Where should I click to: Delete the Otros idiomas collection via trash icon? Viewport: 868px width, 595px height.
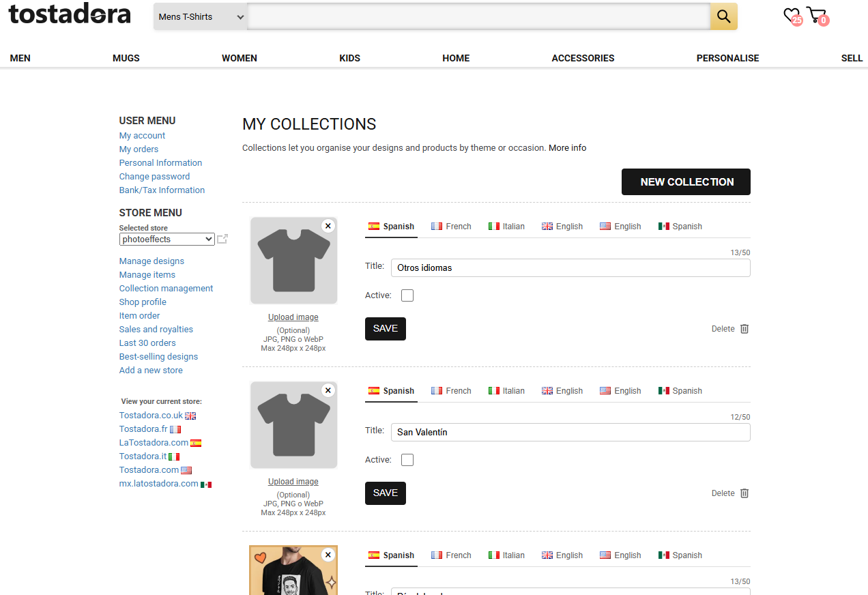click(x=744, y=328)
